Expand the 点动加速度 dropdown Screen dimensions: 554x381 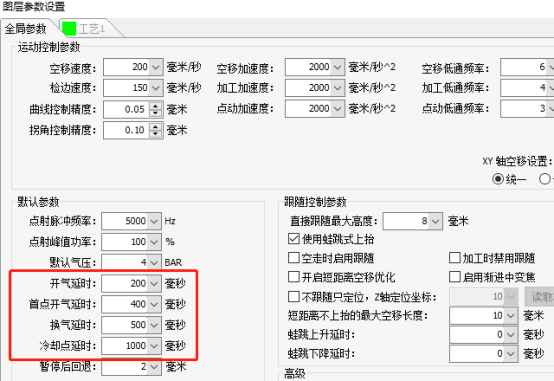[x=337, y=109]
